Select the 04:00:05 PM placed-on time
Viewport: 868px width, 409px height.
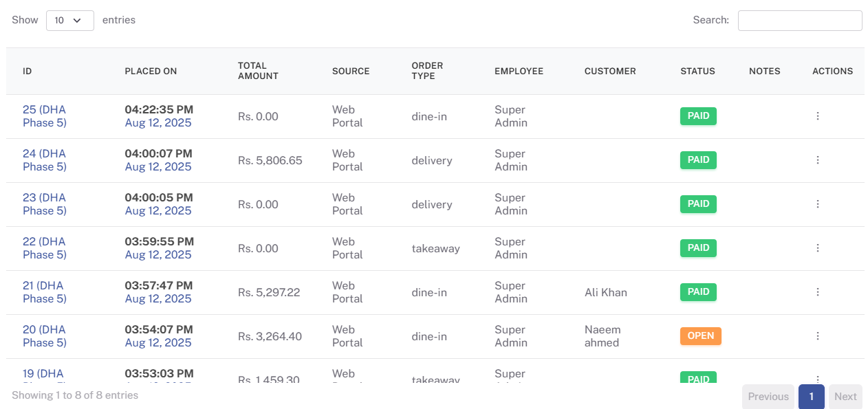(x=158, y=198)
